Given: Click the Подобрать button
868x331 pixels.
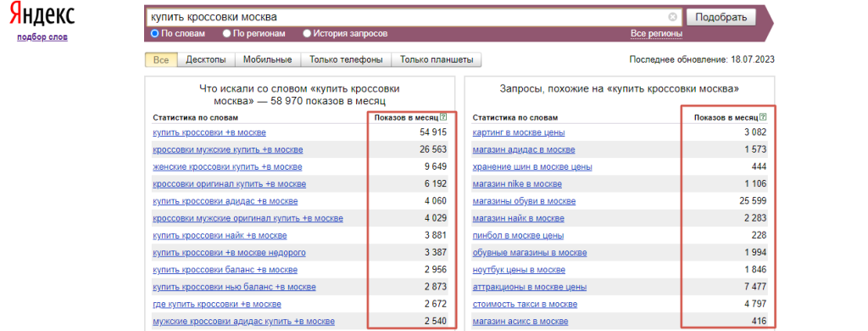Looking at the screenshot, I should [721, 17].
